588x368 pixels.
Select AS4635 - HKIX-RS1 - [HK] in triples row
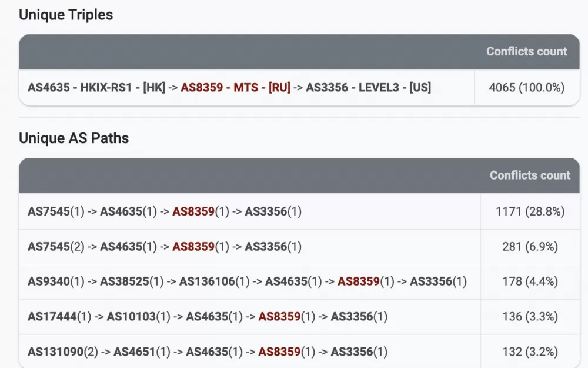96,88
